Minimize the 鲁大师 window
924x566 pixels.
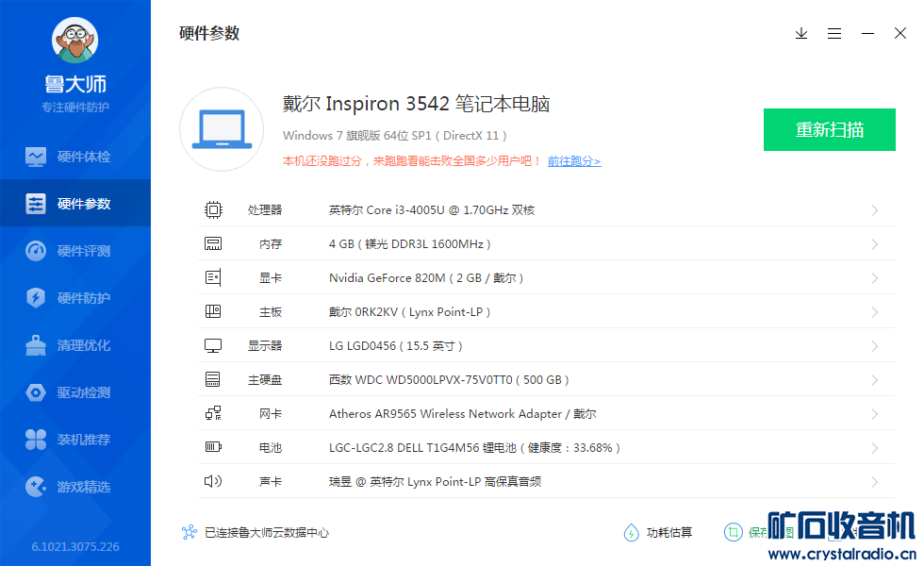(x=867, y=34)
